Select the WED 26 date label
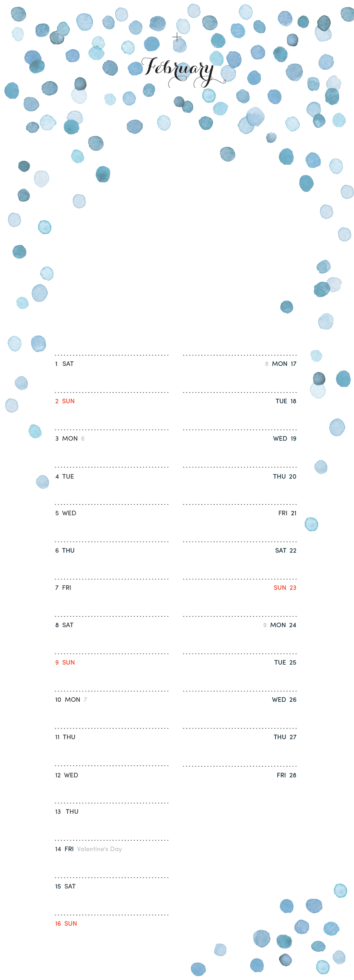354x980 pixels. click(284, 700)
